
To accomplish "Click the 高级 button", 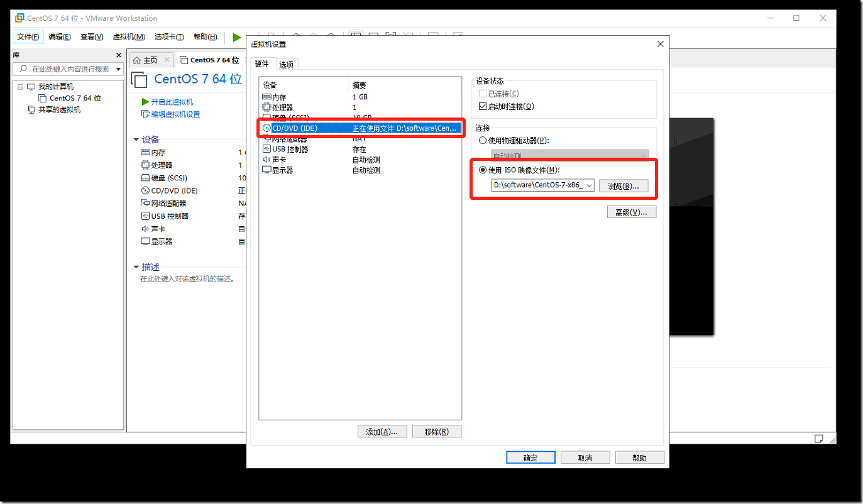I will pyautogui.click(x=632, y=212).
